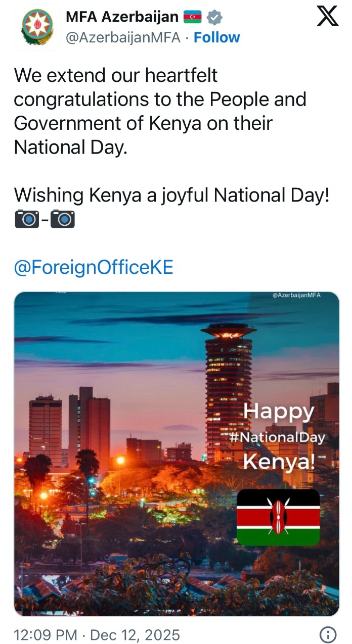
Task: Click the blue verified badge icon
Action: tap(215, 17)
